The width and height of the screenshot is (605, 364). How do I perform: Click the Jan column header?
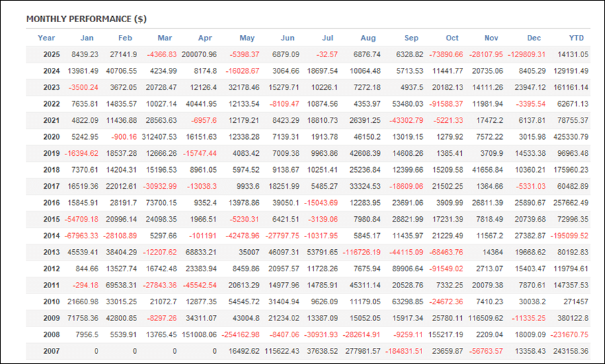tap(87, 38)
